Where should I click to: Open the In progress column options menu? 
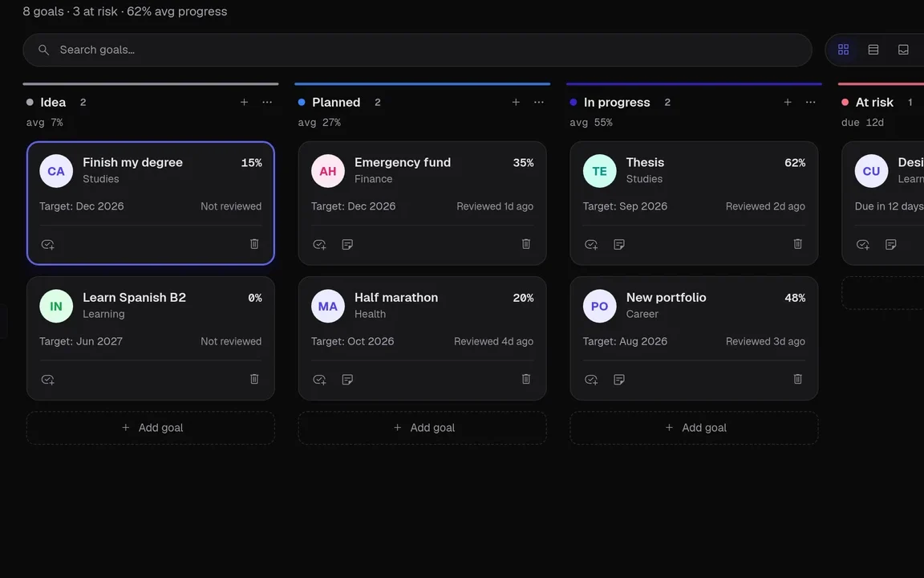pos(810,102)
